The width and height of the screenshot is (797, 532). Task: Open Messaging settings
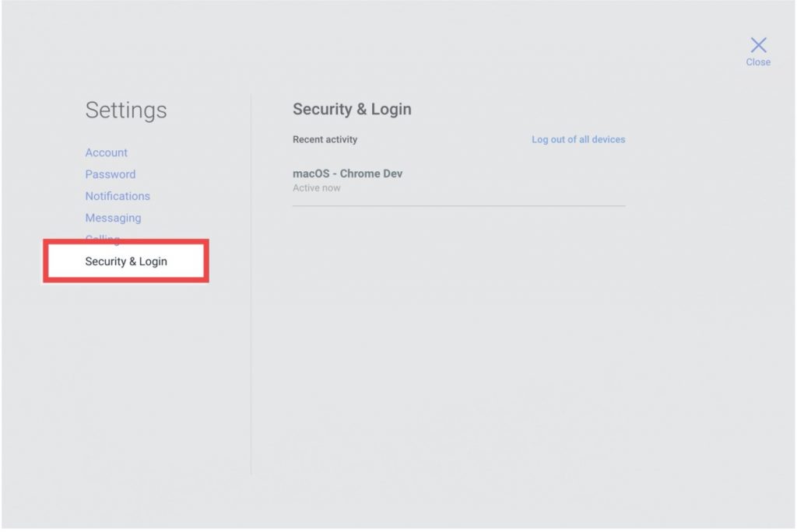pos(113,218)
